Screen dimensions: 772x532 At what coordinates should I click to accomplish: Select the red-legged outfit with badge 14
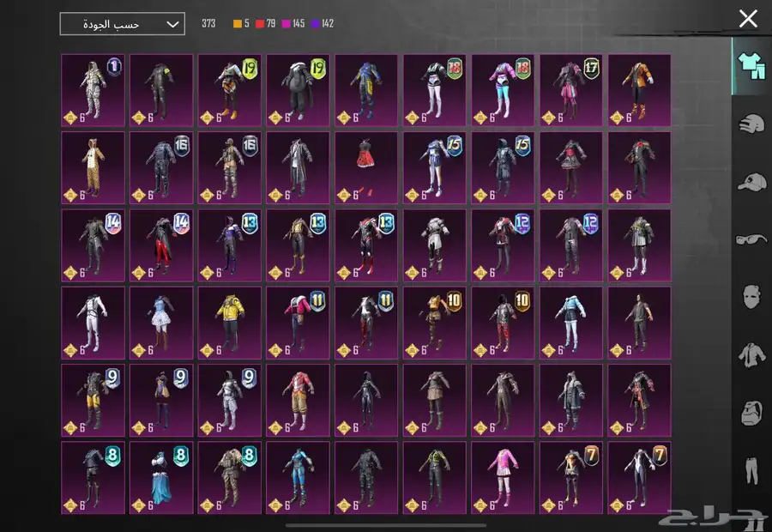pyautogui.click(x=161, y=245)
